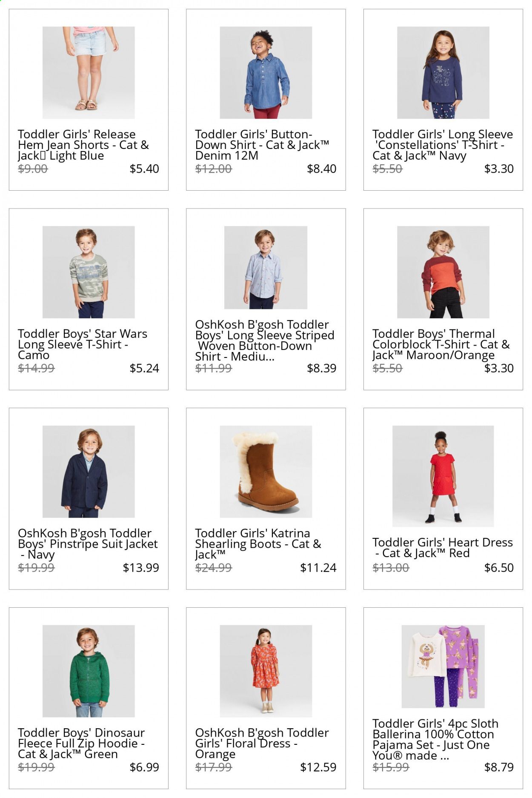Open the Toddler Girls' Heart Dress title
The width and height of the screenshot is (532, 798).
443,548
